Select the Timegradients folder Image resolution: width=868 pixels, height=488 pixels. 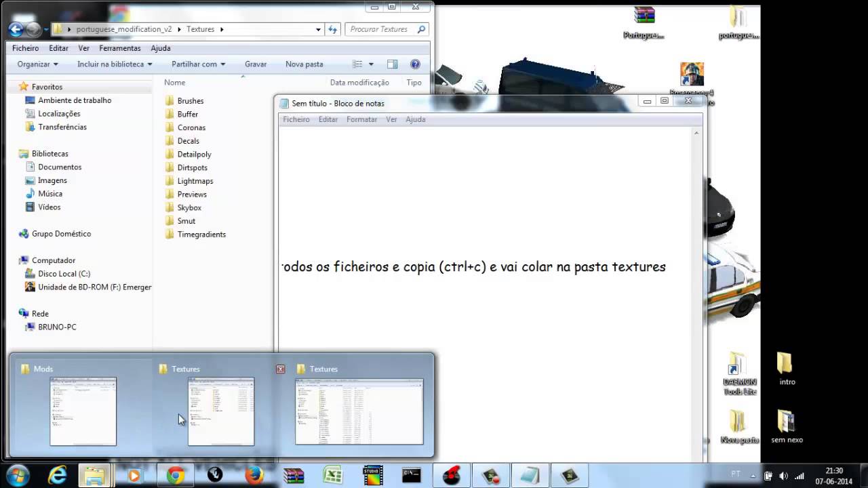pos(201,235)
